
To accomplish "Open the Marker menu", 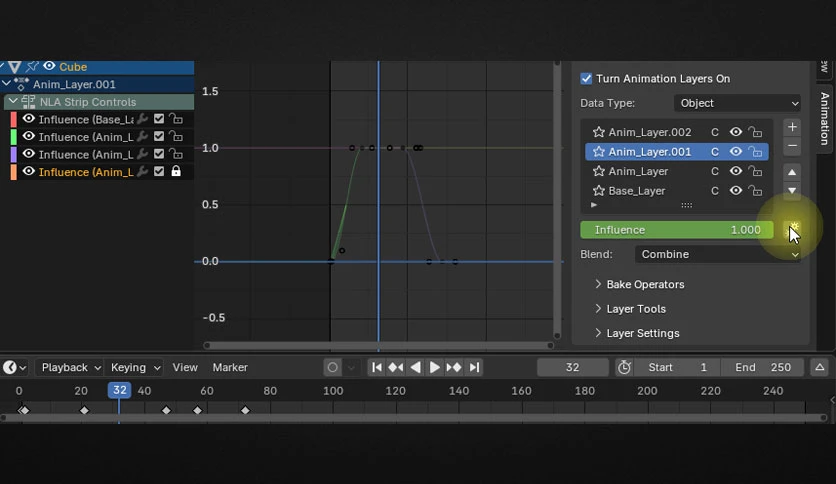I will point(230,367).
